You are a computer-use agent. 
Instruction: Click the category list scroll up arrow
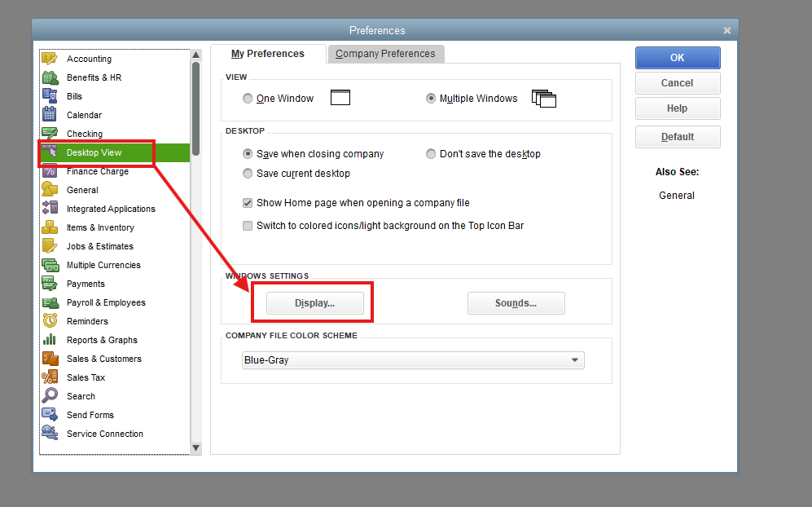coord(195,55)
